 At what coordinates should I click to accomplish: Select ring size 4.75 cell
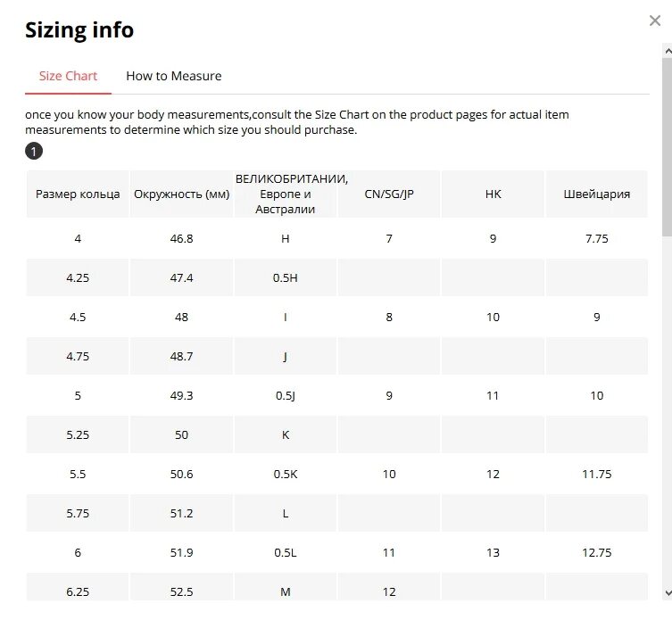click(78, 357)
